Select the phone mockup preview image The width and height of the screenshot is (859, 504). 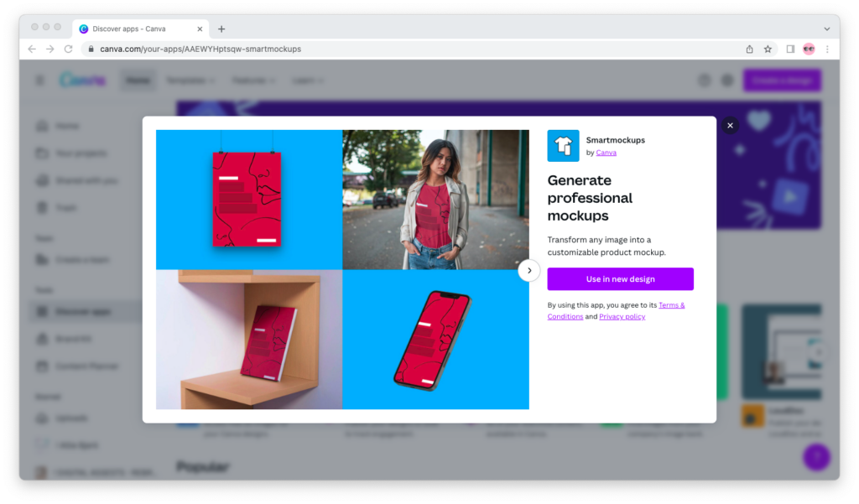435,339
